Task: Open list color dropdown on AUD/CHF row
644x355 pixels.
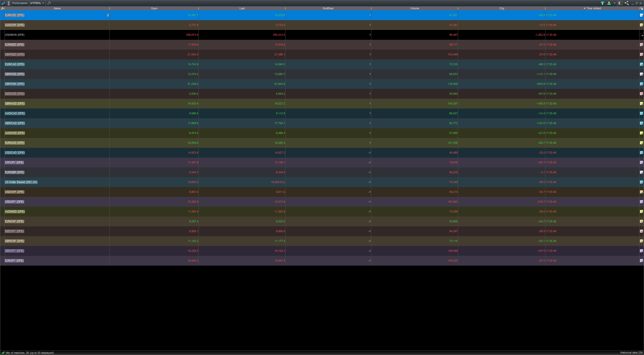Action: [641, 25]
